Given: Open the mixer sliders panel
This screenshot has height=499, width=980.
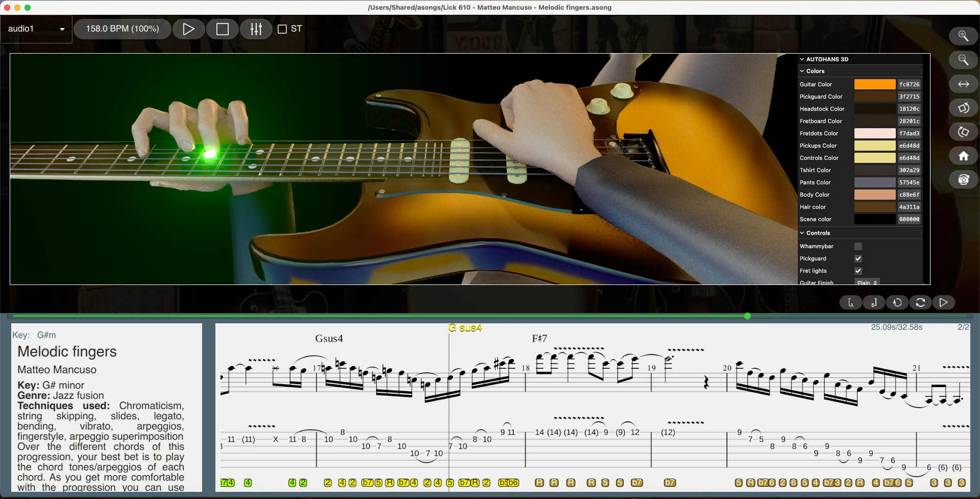Looking at the screenshot, I should (x=256, y=29).
